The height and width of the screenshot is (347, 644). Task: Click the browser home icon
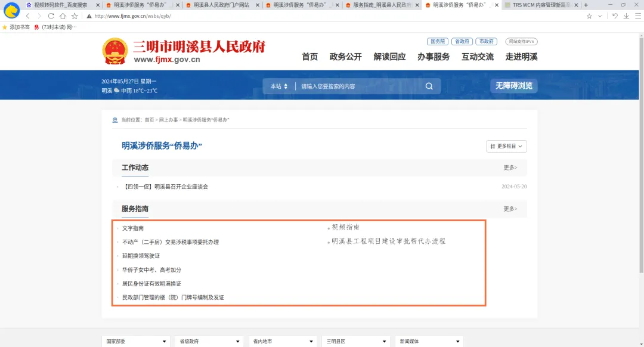tap(63, 16)
